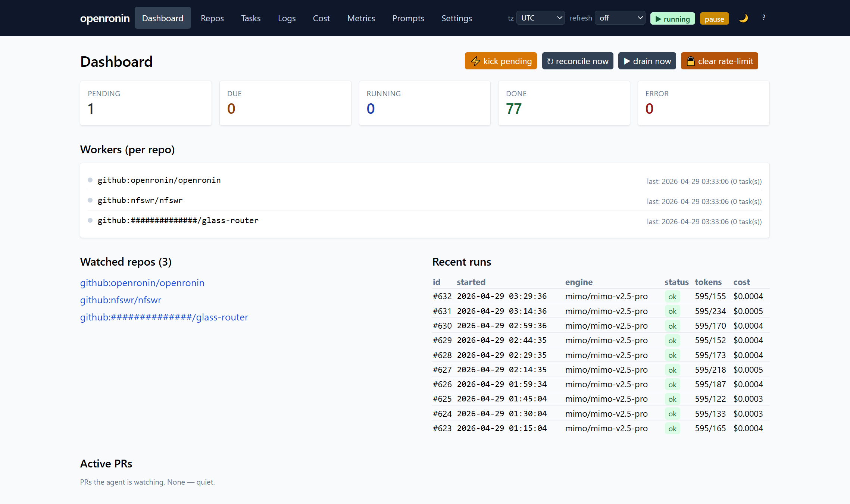Click the kick pending button

[x=501, y=61]
